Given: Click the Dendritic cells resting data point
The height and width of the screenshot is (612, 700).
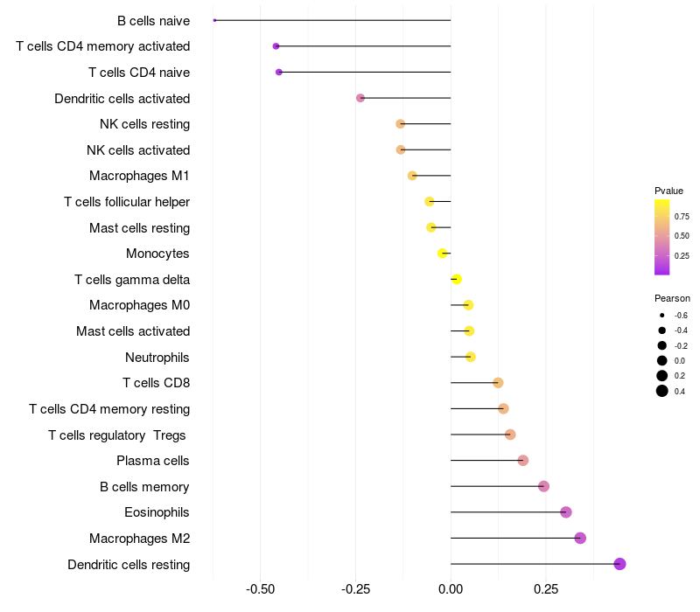Looking at the screenshot, I should point(619,564).
